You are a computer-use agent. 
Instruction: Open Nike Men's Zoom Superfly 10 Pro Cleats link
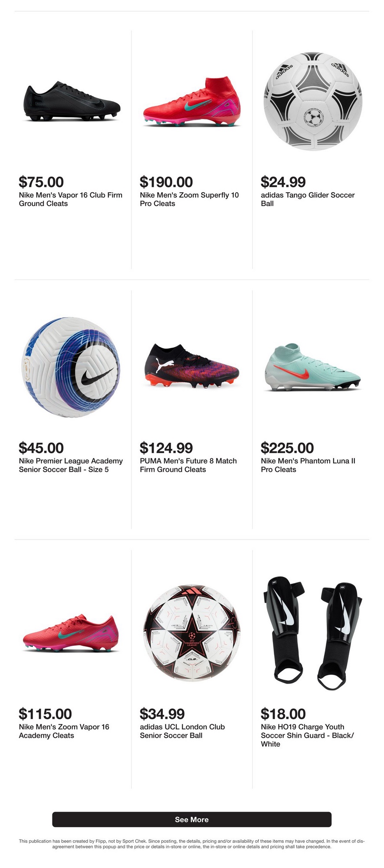click(189, 199)
